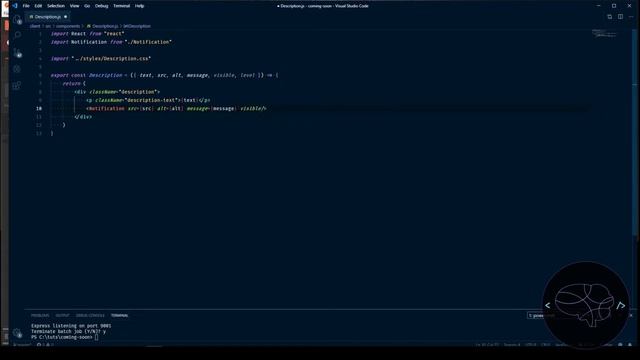Click the 'components' breadcrumb segment
Image resolution: width=640 pixels, height=360 pixels.
point(68,26)
